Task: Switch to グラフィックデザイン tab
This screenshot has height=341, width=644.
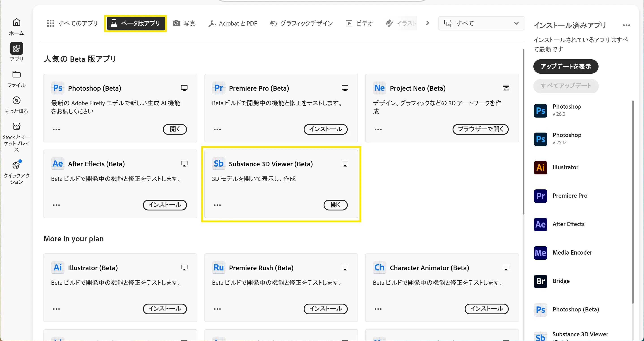Action: click(x=301, y=23)
